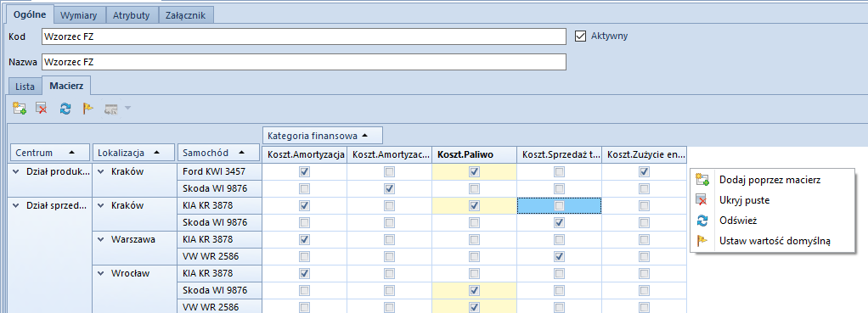The height and width of the screenshot is (313, 868).
Task: Collapse Kraków under Dział produk...
Action: pos(100,171)
